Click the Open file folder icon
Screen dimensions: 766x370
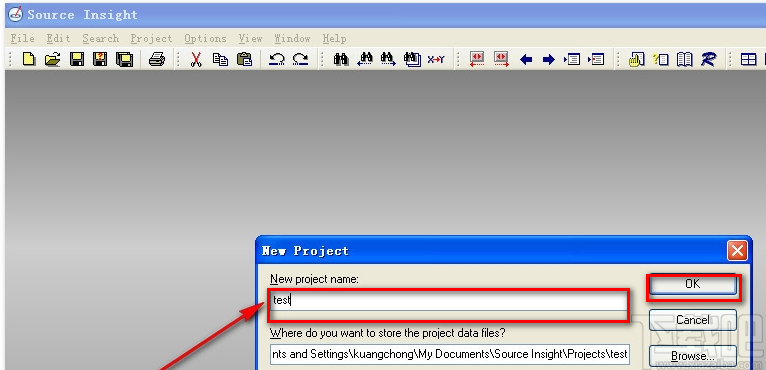(52, 60)
